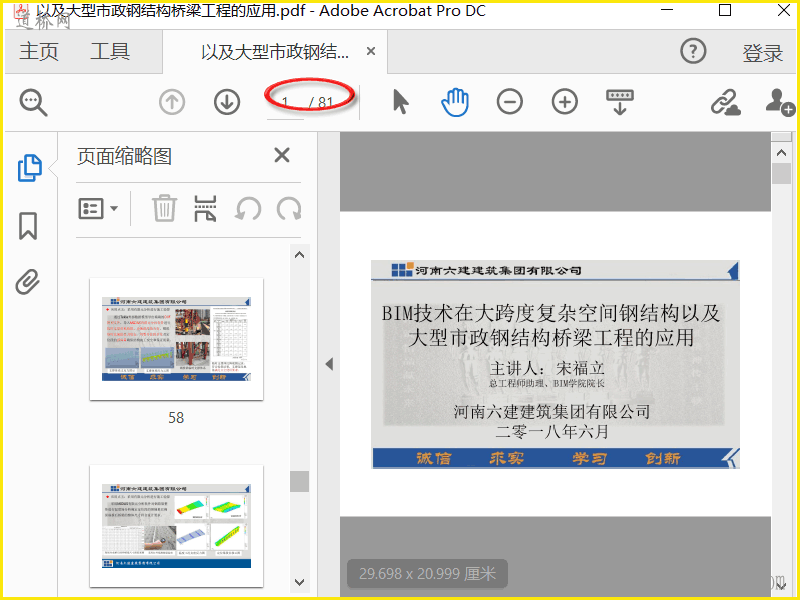Open the Attachments paperclip pane
The height and width of the screenshot is (600, 800).
[28, 282]
